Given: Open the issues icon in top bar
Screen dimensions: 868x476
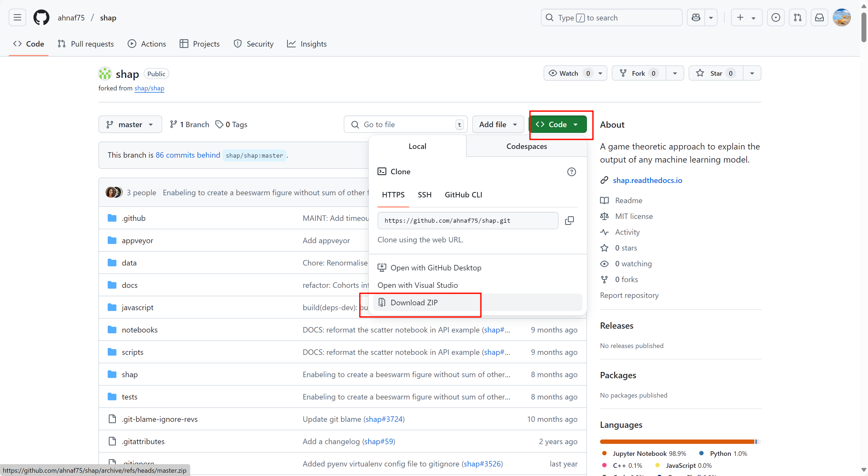Looking at the screenshot, I should tap(775, 17).
